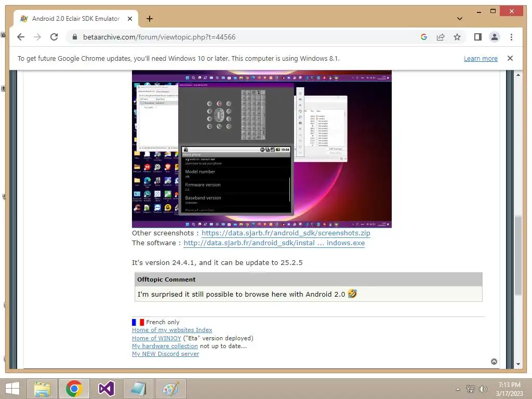Reload the current page

(x=54, y=37)
